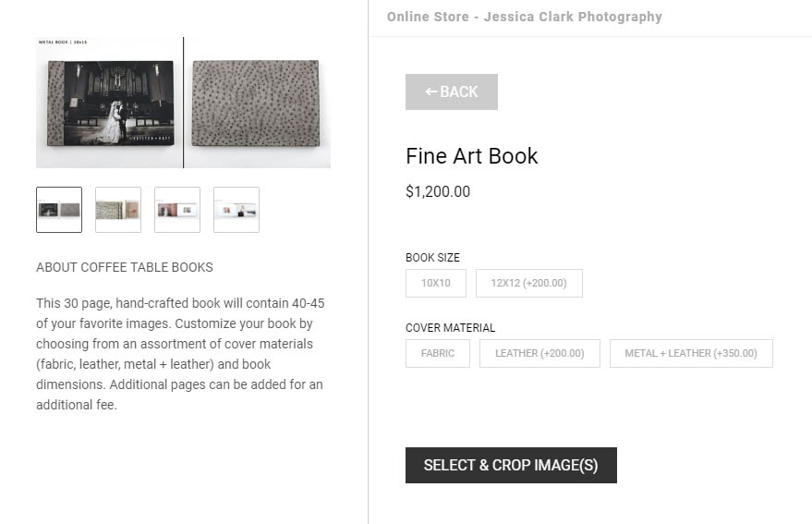Click the Online Store - Jessica Clark Photography header
The width and height of the screenshot is (812, 524).
tap(524, 18)
